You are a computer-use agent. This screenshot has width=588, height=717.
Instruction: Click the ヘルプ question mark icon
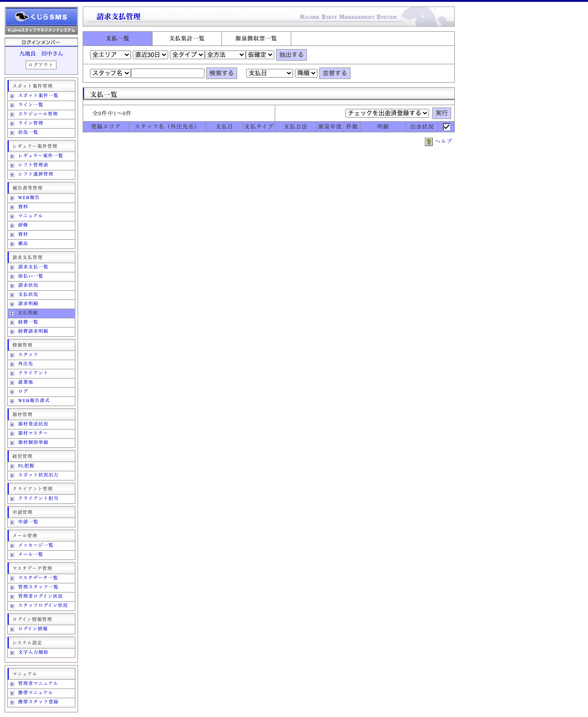[428, 142]
